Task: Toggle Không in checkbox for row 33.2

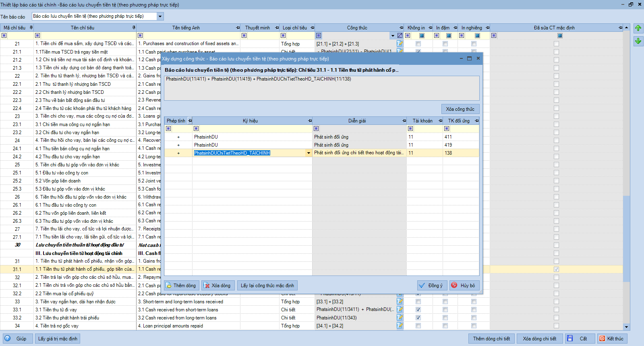Action: 418,317
